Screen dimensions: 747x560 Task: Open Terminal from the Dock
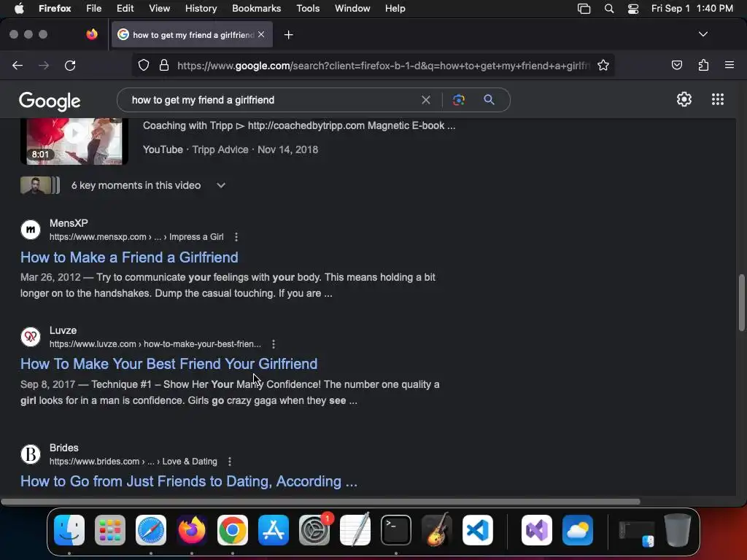tap(396, 530)
